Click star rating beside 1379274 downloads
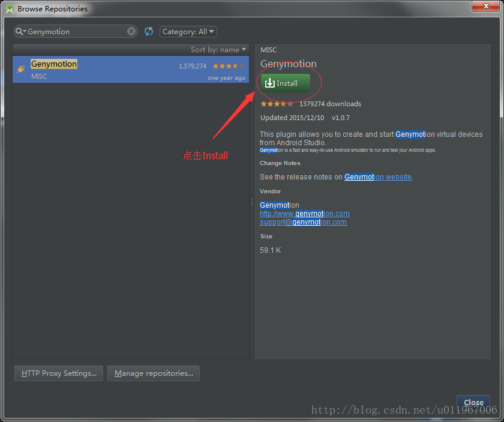Image resolution: width=504 pixels, height=422 pixels. [277, 104]
